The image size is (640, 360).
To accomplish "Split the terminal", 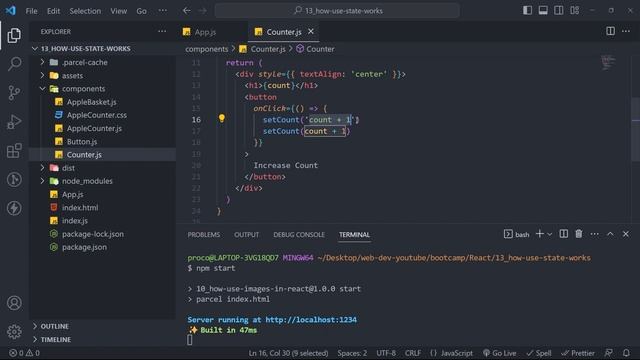I will (x=564, y=234).
